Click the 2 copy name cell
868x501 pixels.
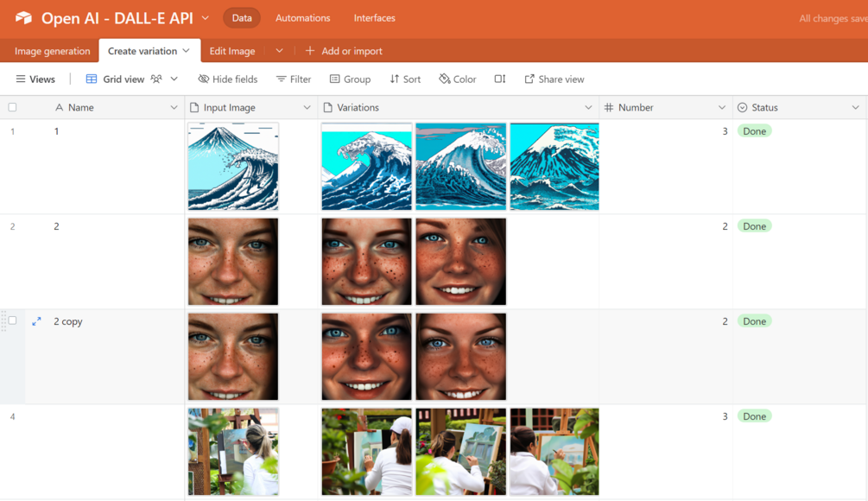coord(105,357)
